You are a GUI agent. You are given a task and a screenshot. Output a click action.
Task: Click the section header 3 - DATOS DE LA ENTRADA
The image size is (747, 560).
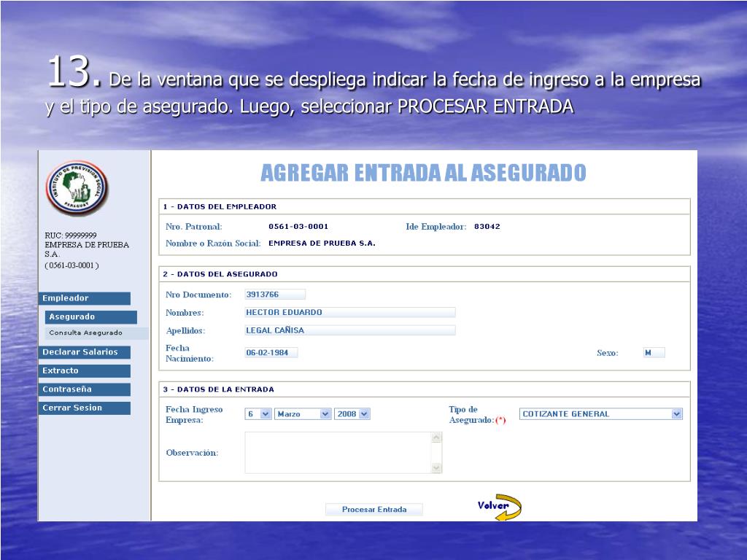click(x=219, y=389)
